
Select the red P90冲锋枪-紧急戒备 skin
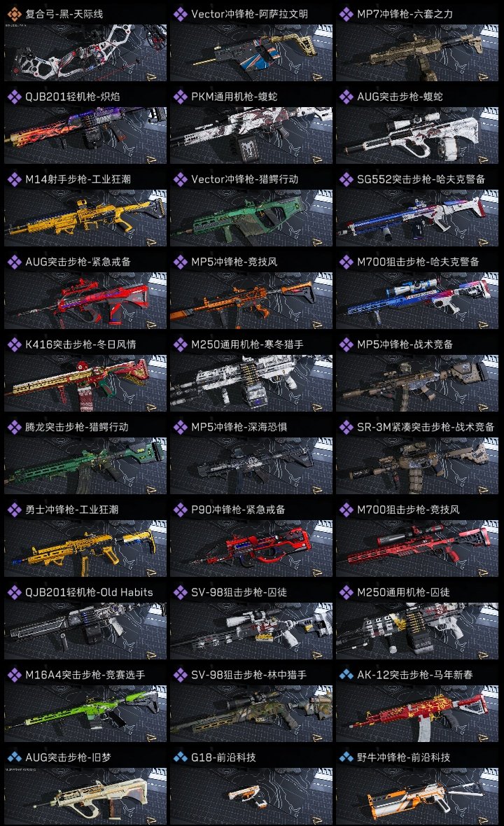coord(251,548)
